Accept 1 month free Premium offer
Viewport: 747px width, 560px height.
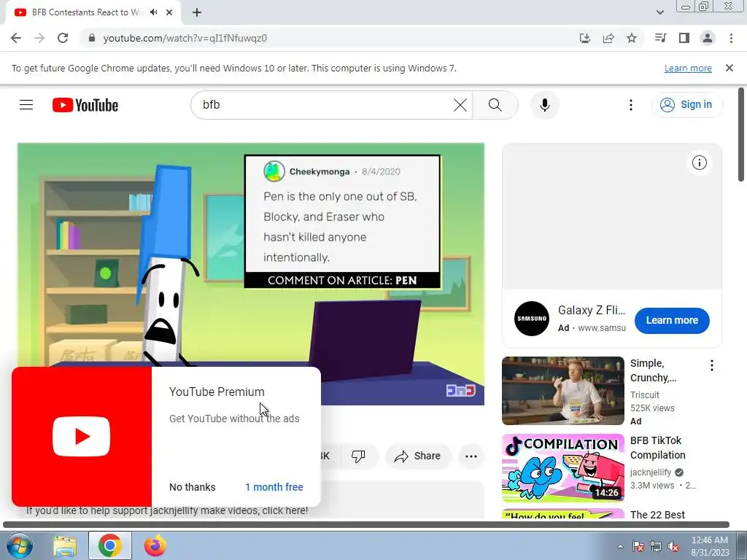[x=274, y=487]
